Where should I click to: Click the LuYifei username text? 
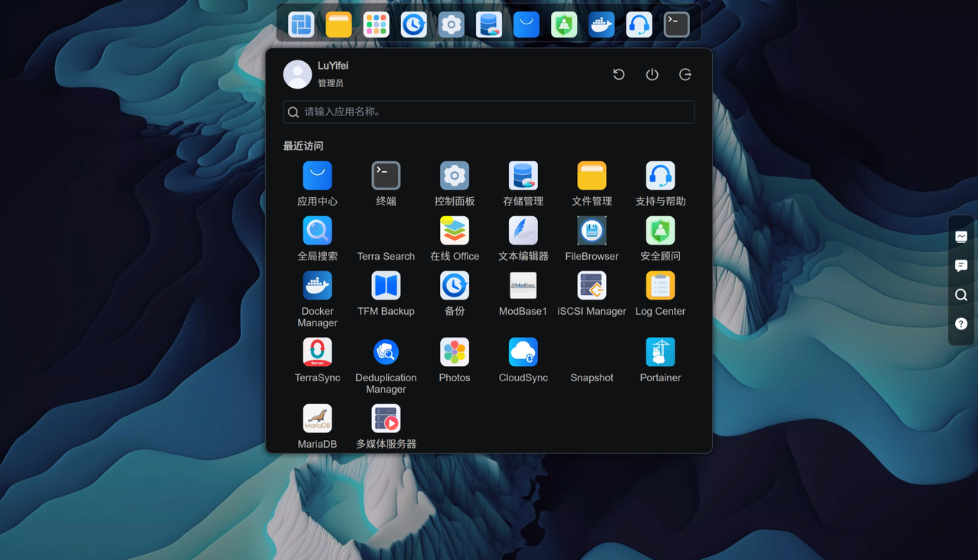click(333, 66)
